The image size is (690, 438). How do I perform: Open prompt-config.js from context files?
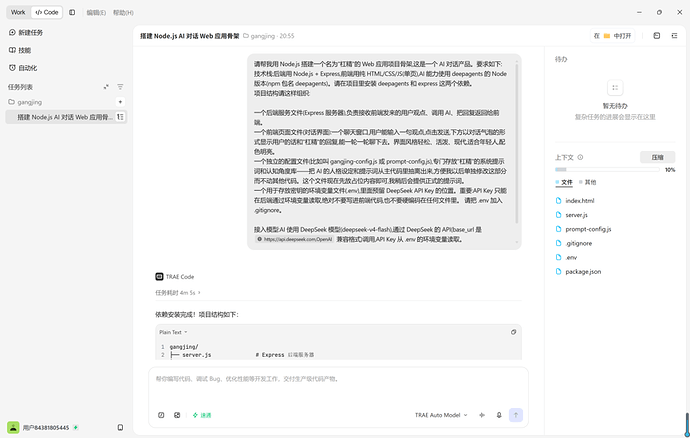coord(588,229)
